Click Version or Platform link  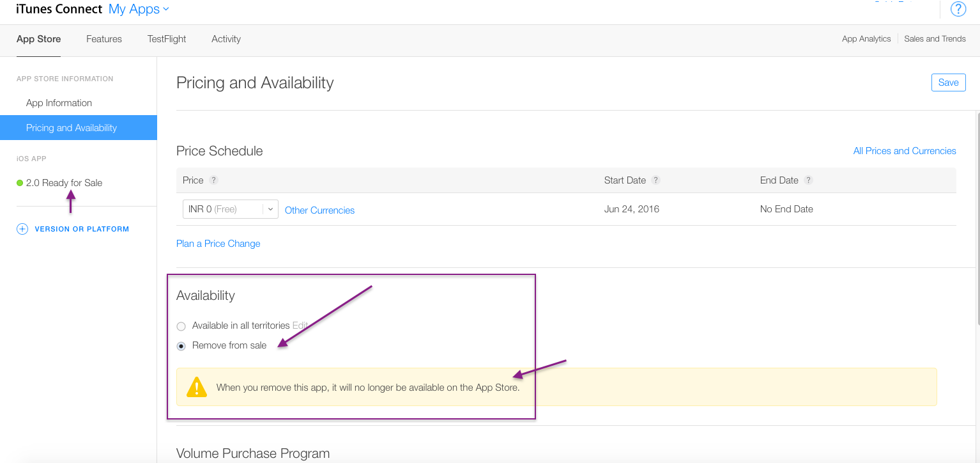(82, 229)
